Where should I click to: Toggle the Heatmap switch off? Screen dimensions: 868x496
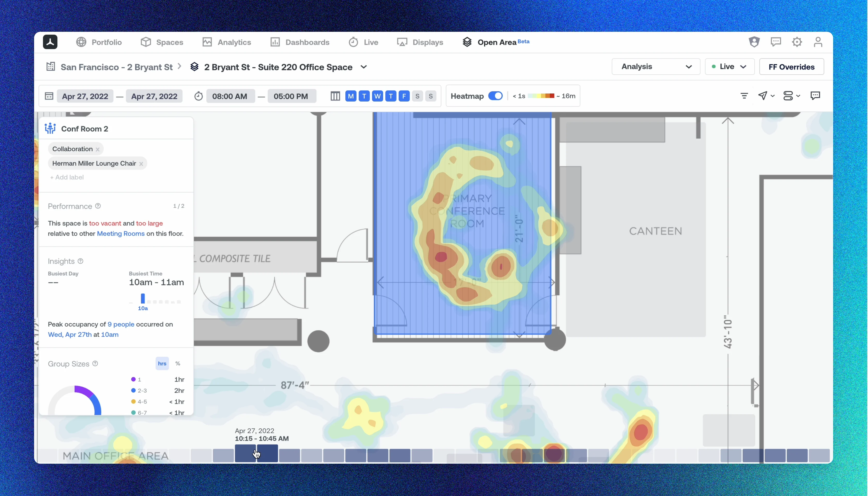pyautogui.click(x=495, y=96)
